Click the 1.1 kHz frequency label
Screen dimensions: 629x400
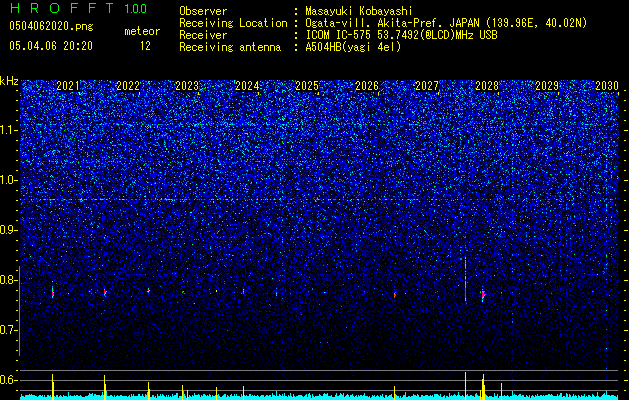click(x=9, y=130)
